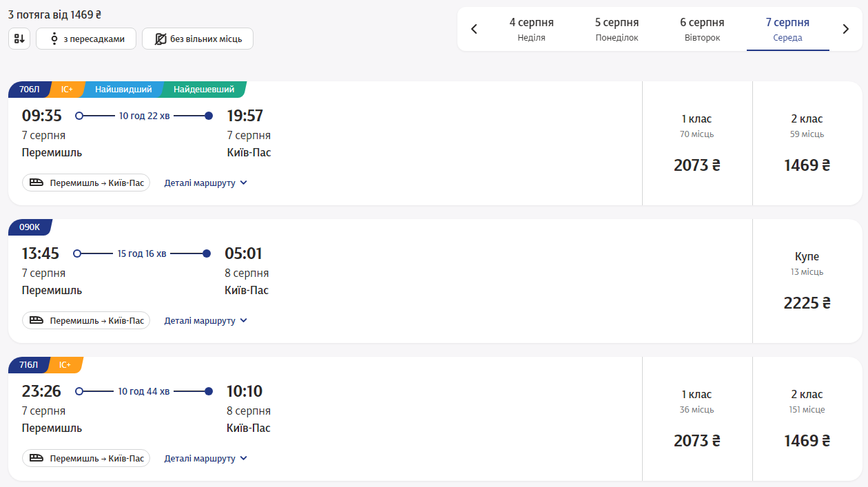This screenshot has width=868, height=487.
Task: Click the IC+ badge on train 716Л
Action: click(65, 365)
